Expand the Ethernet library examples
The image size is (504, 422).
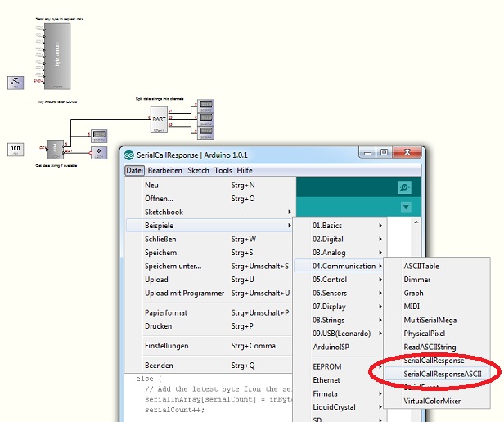pos(340,380)
